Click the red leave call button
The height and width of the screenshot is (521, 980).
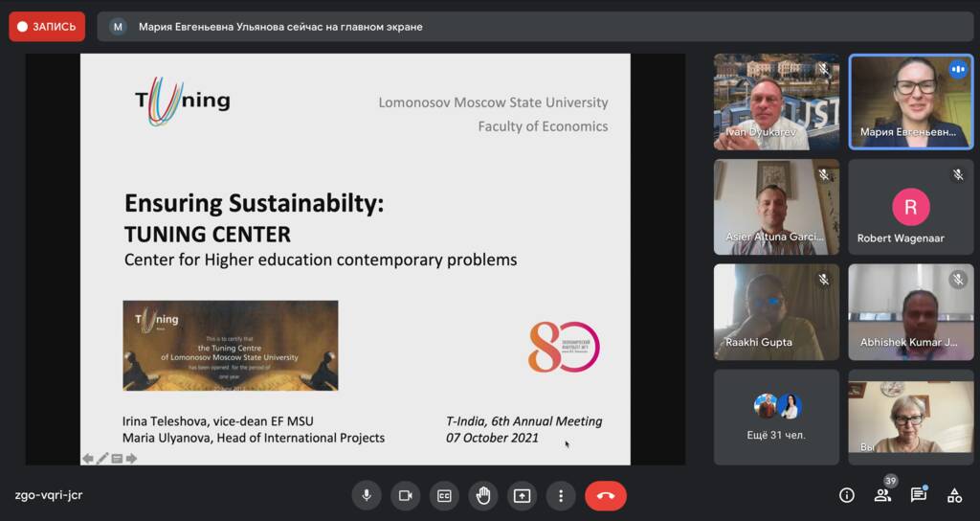(x=606, y=496)
